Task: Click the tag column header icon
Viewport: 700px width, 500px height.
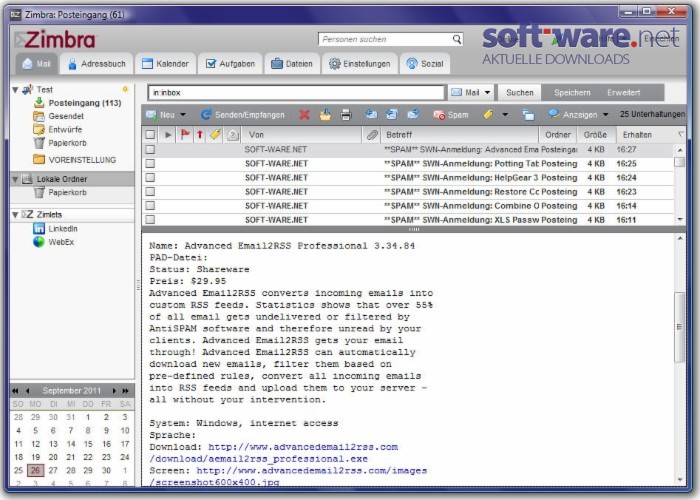Action: pos(215,134)
